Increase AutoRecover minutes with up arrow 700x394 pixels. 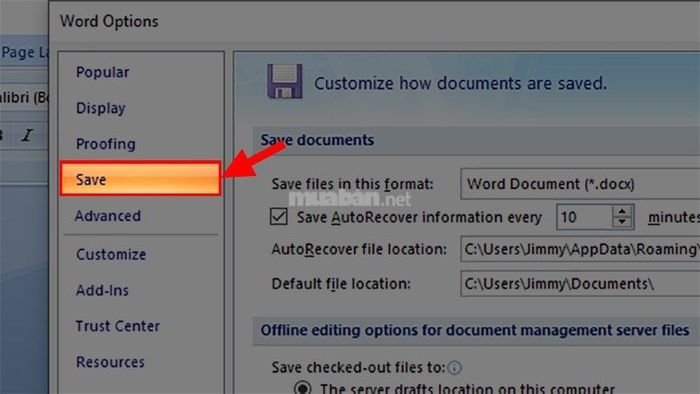(x=622, y=211)
